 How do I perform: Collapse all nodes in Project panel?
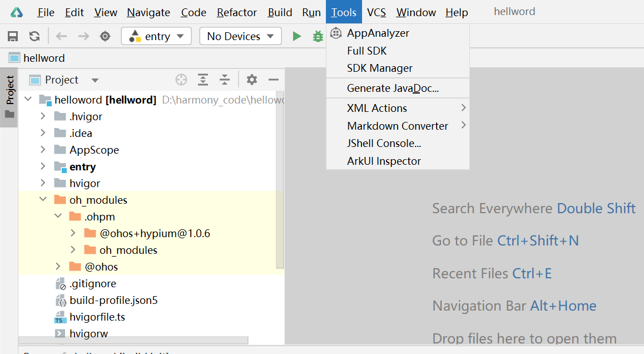[x=225, y=80]
